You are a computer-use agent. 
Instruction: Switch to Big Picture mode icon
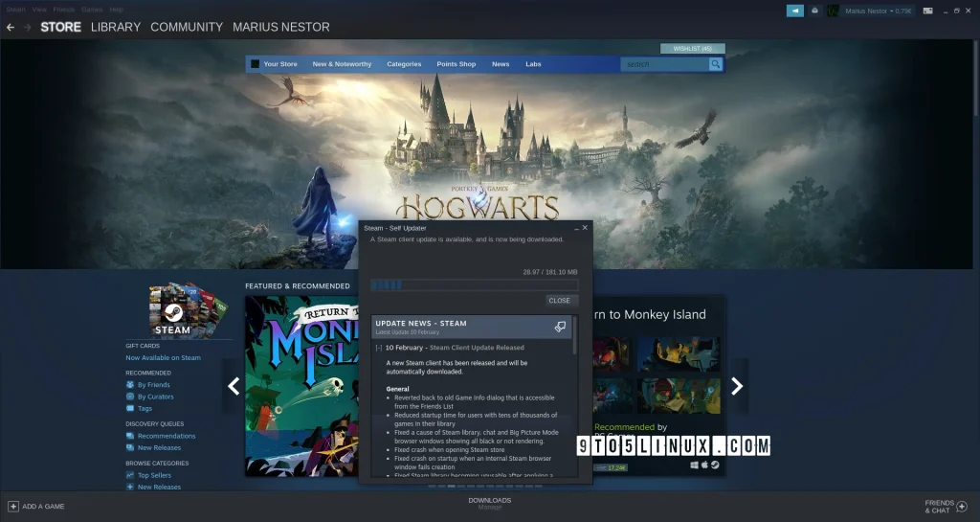point(927,11)
